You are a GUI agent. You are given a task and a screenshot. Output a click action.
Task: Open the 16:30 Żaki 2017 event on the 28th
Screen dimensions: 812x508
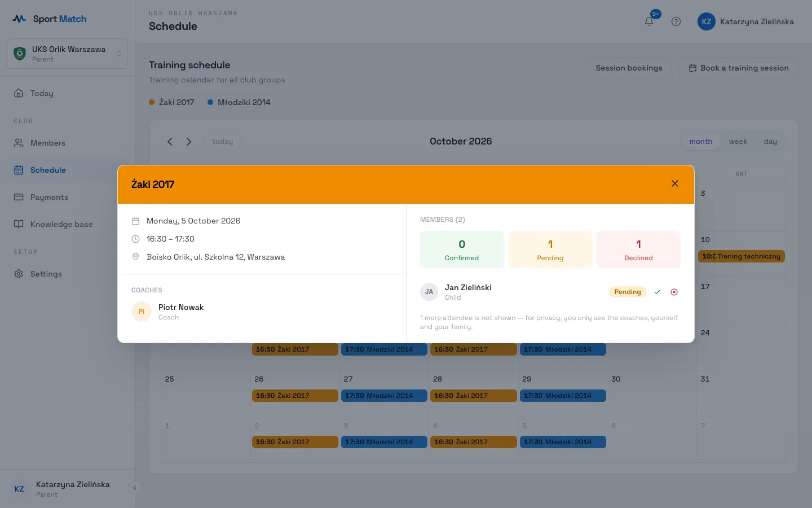[474, 396]
